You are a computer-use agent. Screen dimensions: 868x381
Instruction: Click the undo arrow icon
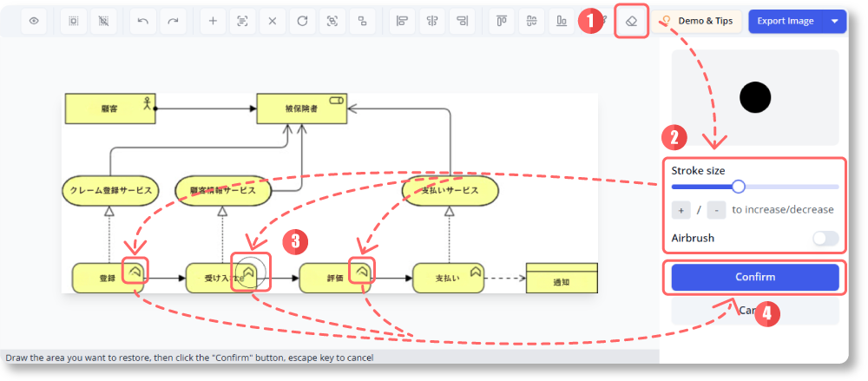(143, 21)
